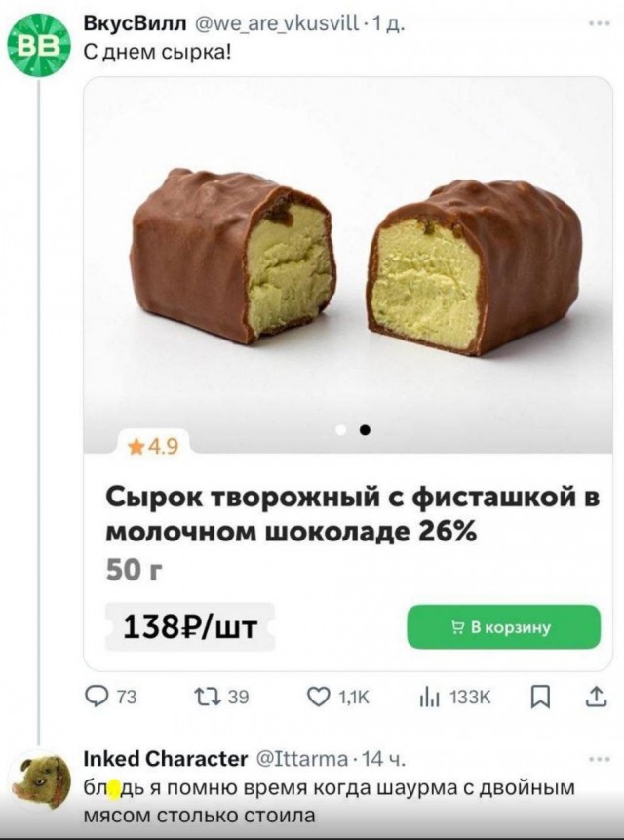The height and width of the screenshot is (840, 624).
Task: Like the VkusVill tweet
Action: pos(318,695)
